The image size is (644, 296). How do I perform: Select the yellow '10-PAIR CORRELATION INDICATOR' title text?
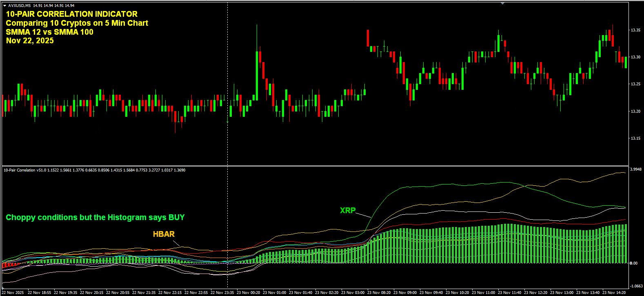pyautogui.click(x=72, y=14)
